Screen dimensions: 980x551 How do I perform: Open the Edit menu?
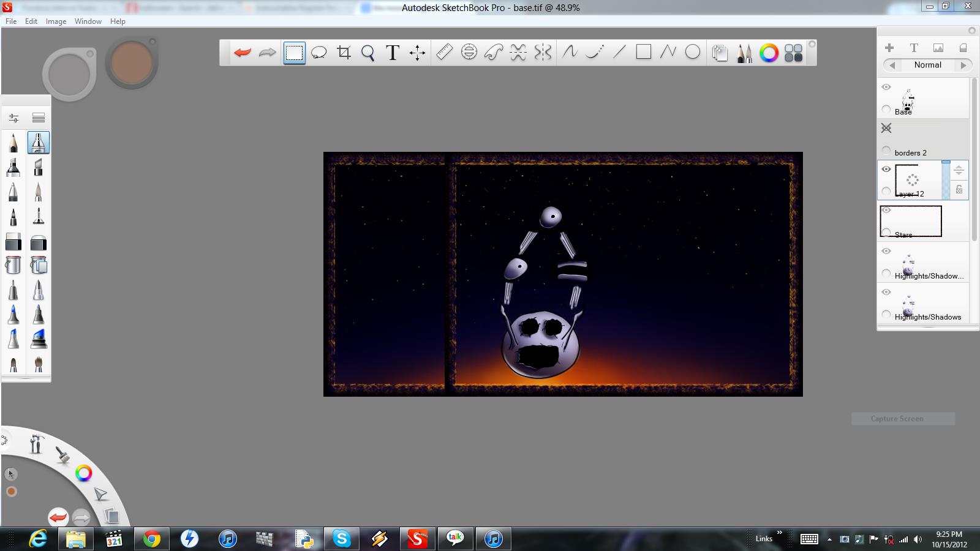[31, 21]
